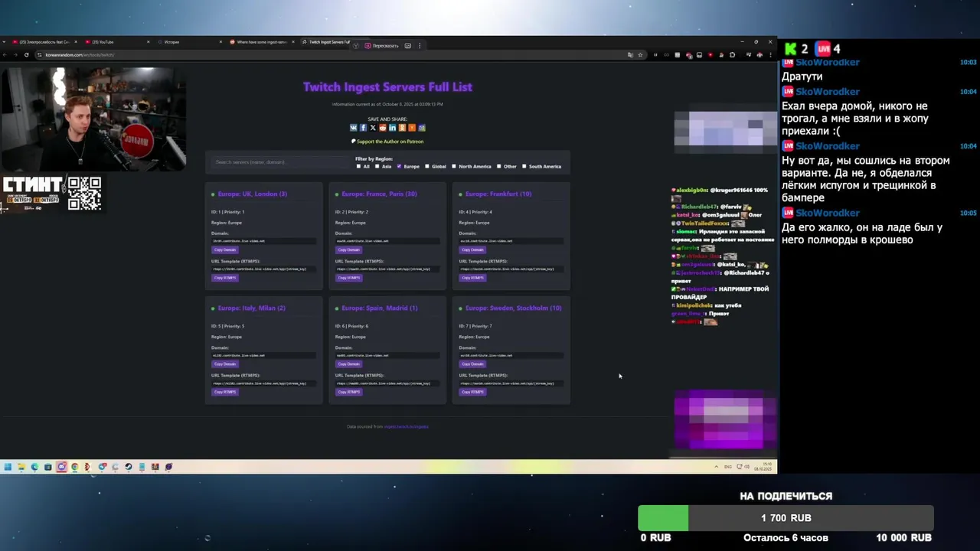
Task: Share page via email envelope icon
Action: point(422,128)
